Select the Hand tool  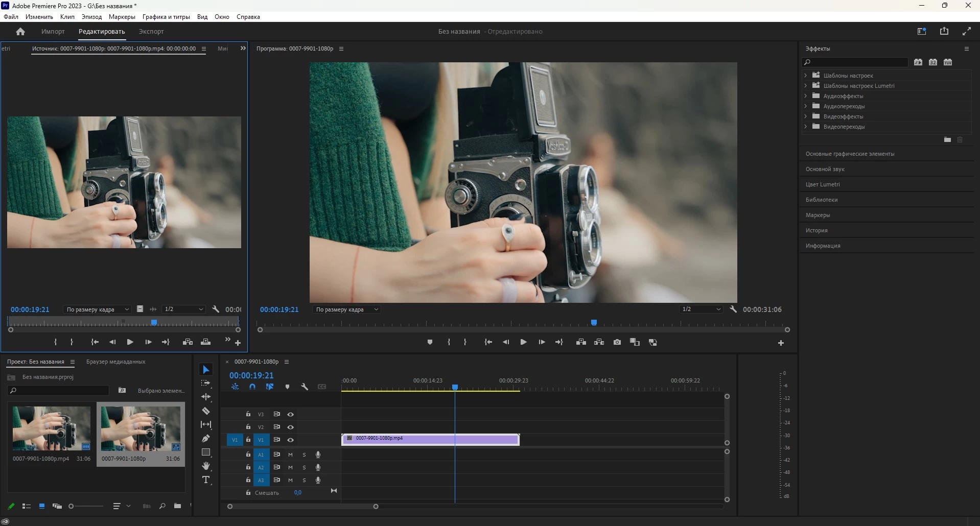pos(206,466)
